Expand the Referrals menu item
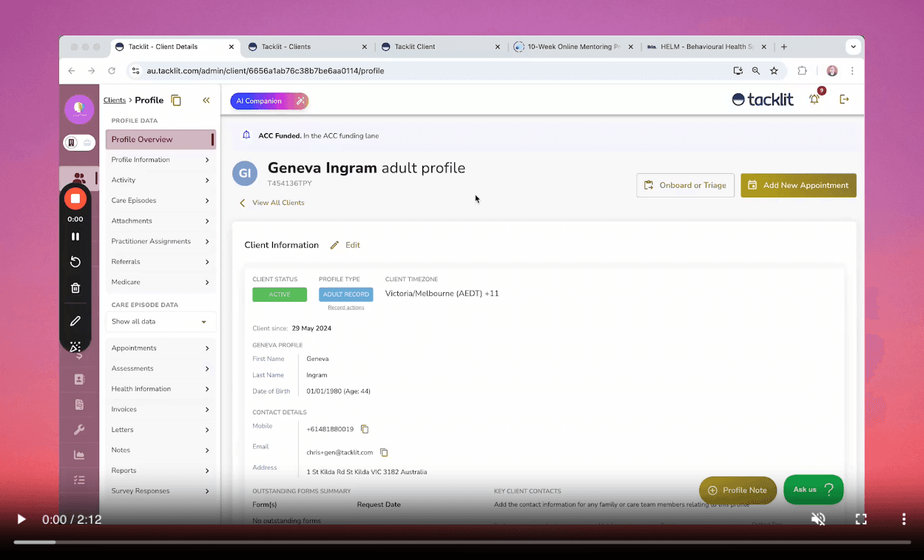Screen dimensions: 924x560 point(161,261)
